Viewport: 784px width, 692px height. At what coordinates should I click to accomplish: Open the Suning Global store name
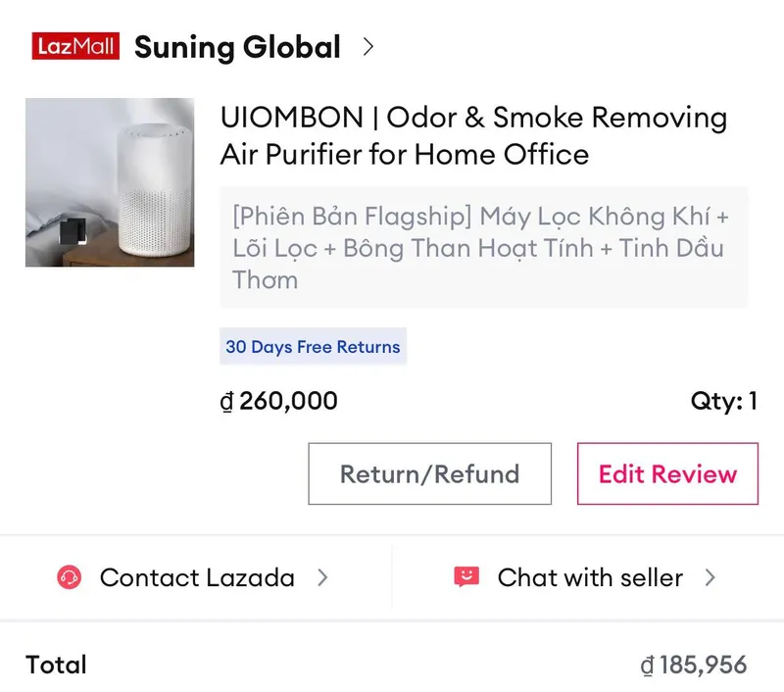237,47
